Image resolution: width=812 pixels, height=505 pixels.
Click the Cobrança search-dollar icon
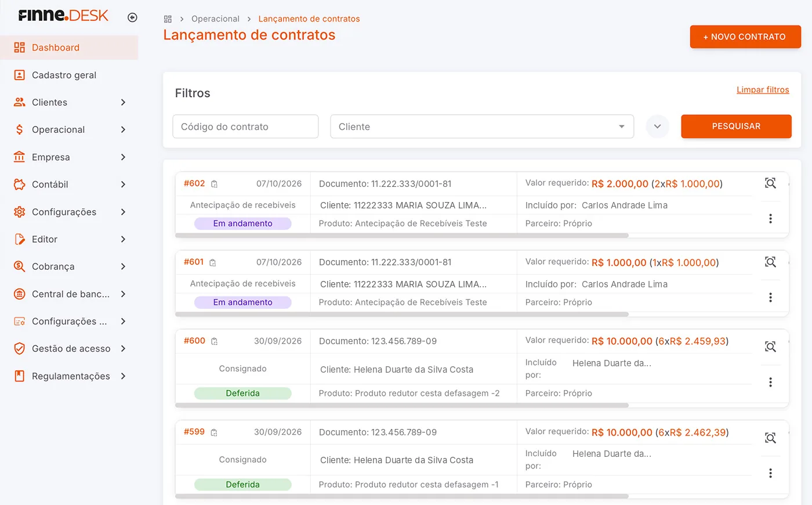pyautogui.click(x=19, y=266)
